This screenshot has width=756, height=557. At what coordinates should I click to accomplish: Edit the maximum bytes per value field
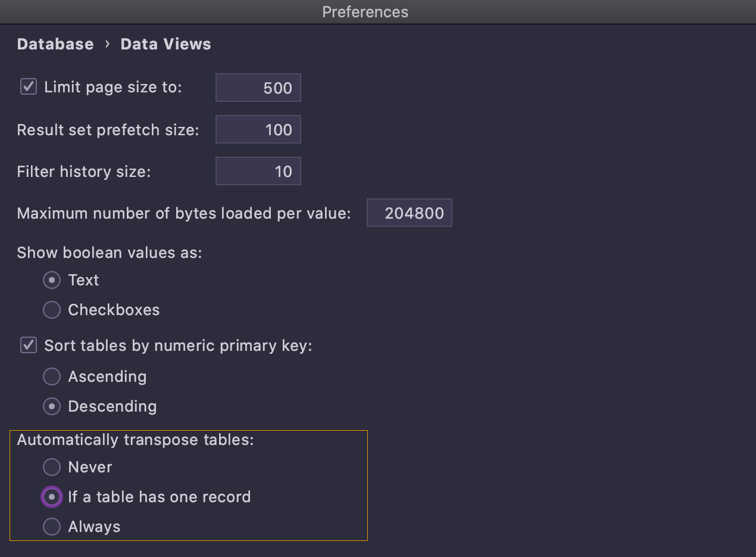pyautogui.click(x=410, y=213)
